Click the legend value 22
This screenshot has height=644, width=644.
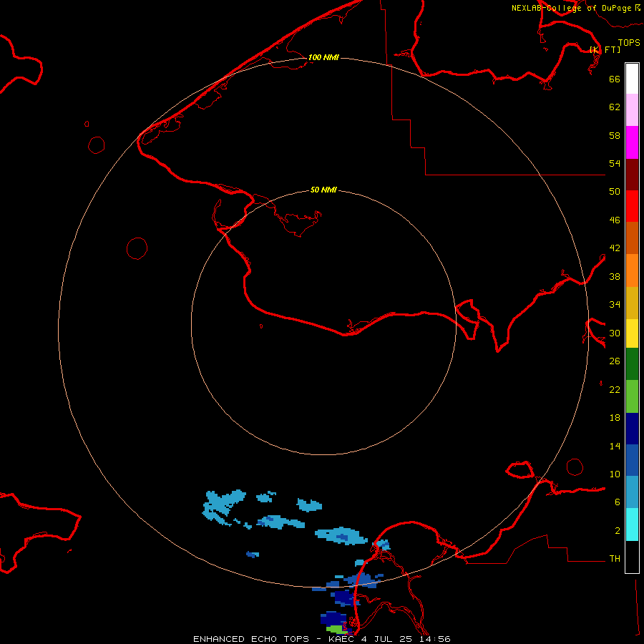615,390
